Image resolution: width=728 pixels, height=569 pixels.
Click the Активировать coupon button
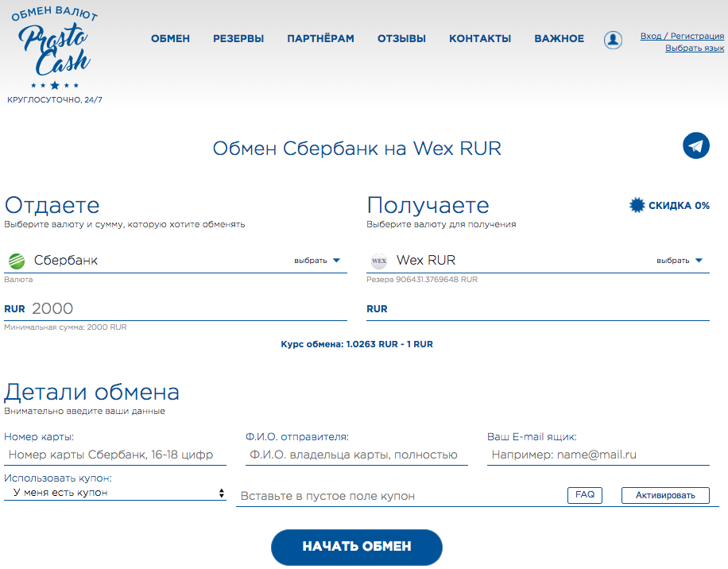[665, 495]
